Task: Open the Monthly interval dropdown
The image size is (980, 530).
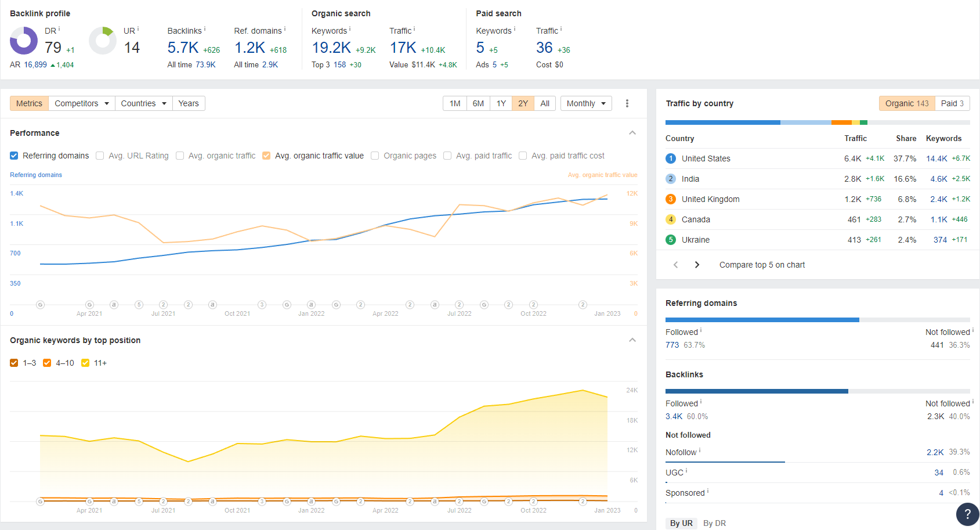Action: pos(586,103)
